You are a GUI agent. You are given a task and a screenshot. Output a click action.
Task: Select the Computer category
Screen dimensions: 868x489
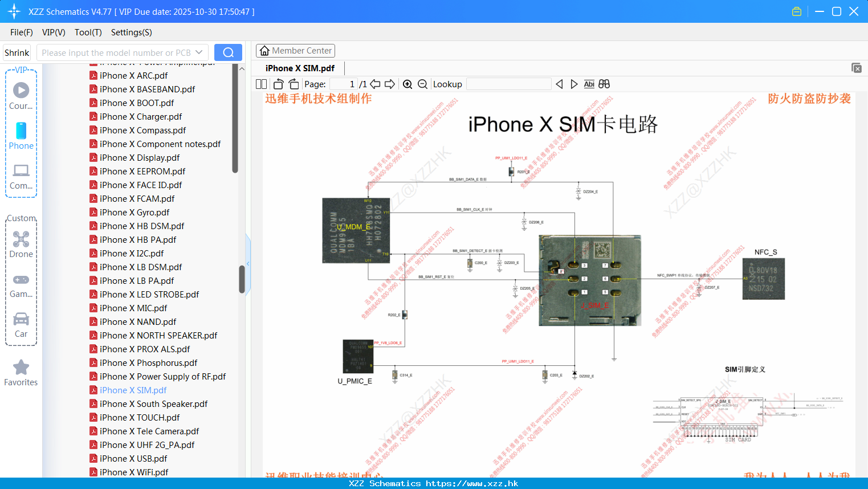click(x=21, y=177)
